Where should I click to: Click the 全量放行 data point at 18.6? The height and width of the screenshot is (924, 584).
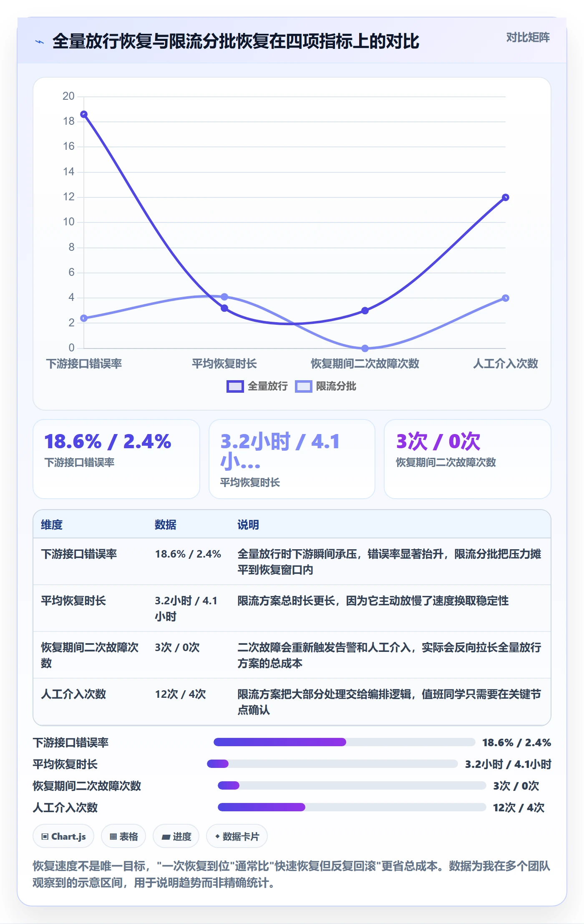84,114
